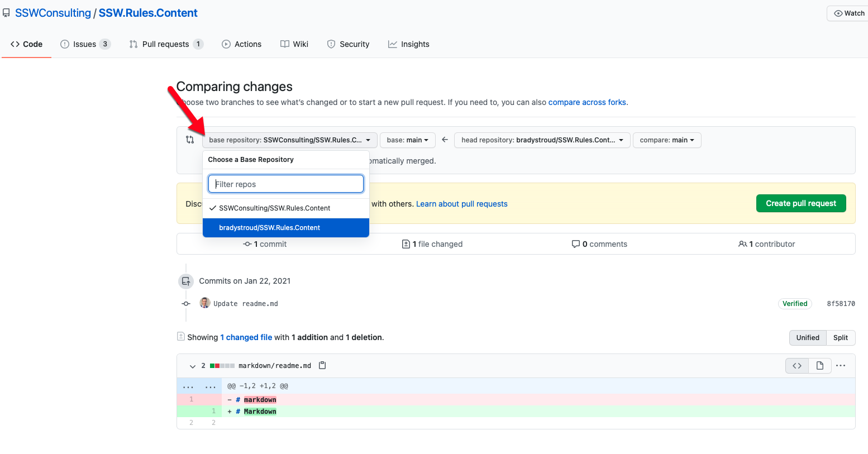Click the commit node icon beside Update readme.md
This screenshot has width=868, height=454.
click(x=186, y=304)
